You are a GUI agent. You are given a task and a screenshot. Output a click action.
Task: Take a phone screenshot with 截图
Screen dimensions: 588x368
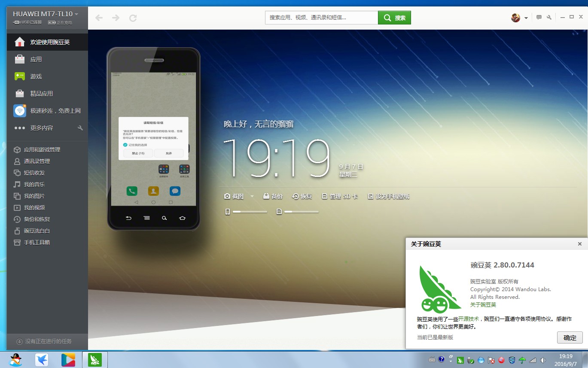tap(234, 196)
